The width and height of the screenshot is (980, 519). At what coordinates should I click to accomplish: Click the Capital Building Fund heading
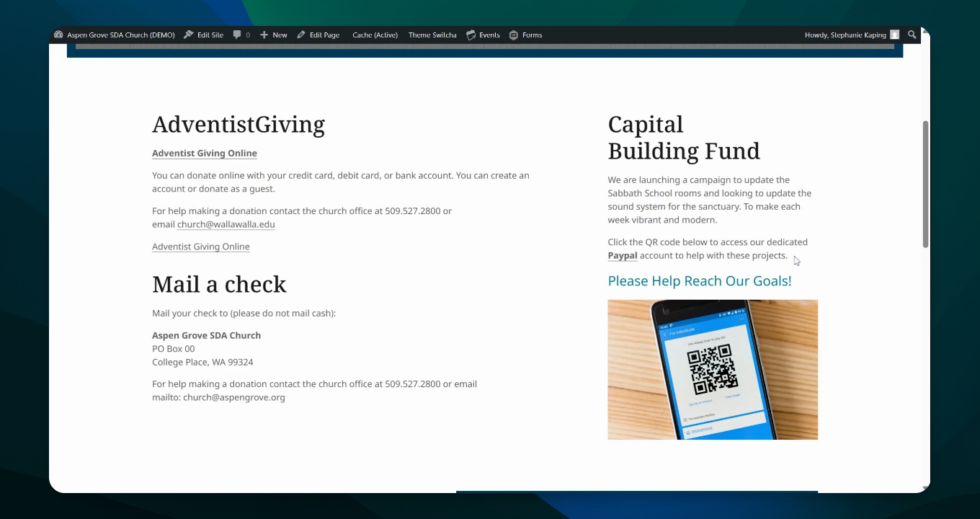coord(684,138)
